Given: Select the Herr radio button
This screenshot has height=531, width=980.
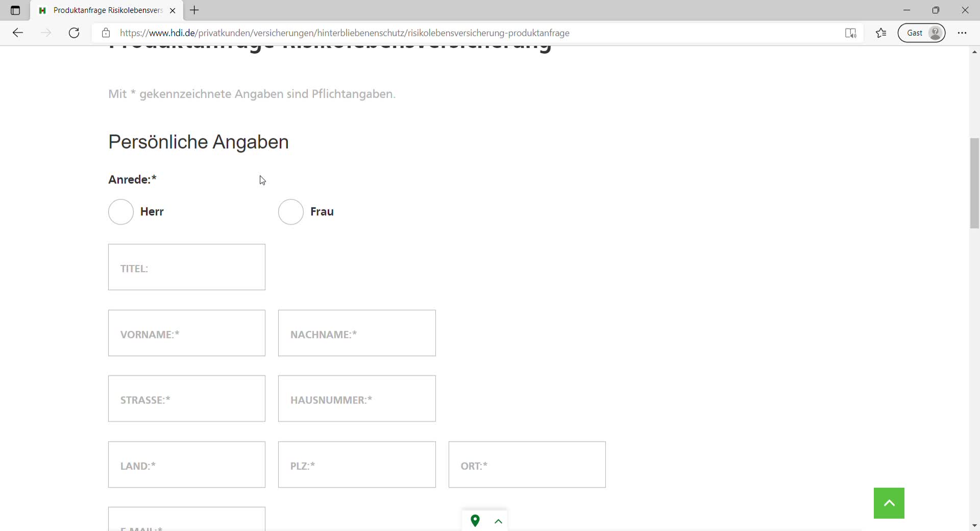Looking at the screenshot, I should [121, 212].
